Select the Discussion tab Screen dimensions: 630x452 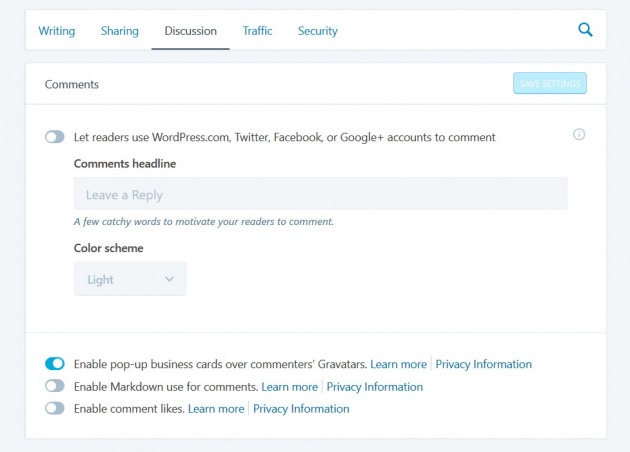pos(191,31)
